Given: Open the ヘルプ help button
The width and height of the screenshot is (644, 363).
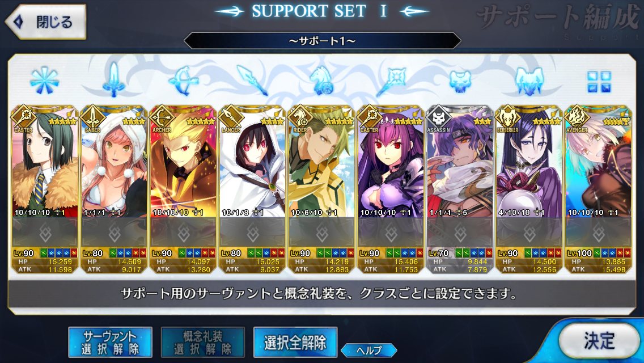Looking at the screenshot, I should 369,351.
